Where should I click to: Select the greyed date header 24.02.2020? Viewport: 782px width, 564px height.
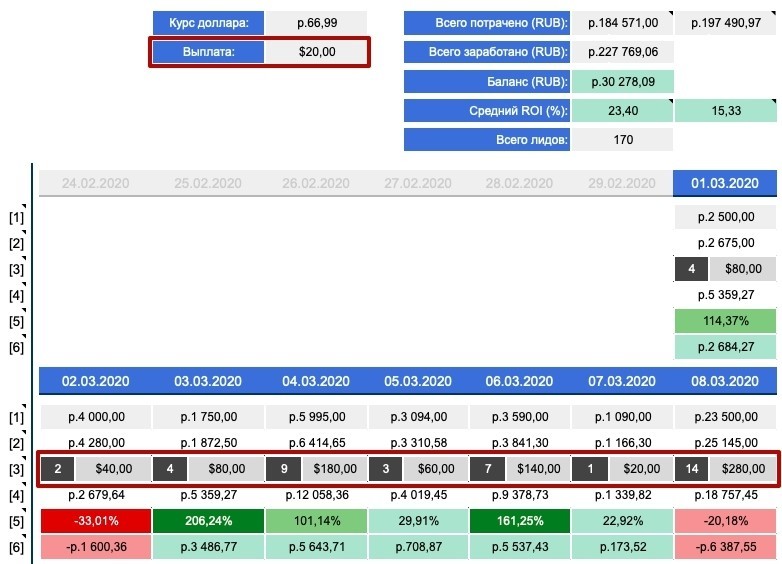coord(95,183)
